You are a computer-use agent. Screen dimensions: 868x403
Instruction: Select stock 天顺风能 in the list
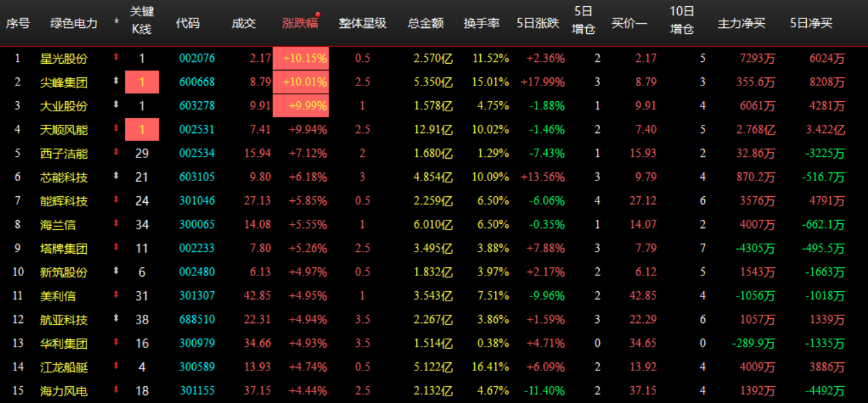pyautogui.click(x=64, y=130)
